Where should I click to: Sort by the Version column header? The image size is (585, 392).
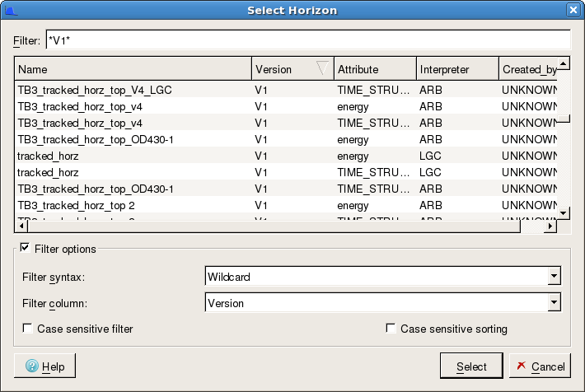coord(292,69)
